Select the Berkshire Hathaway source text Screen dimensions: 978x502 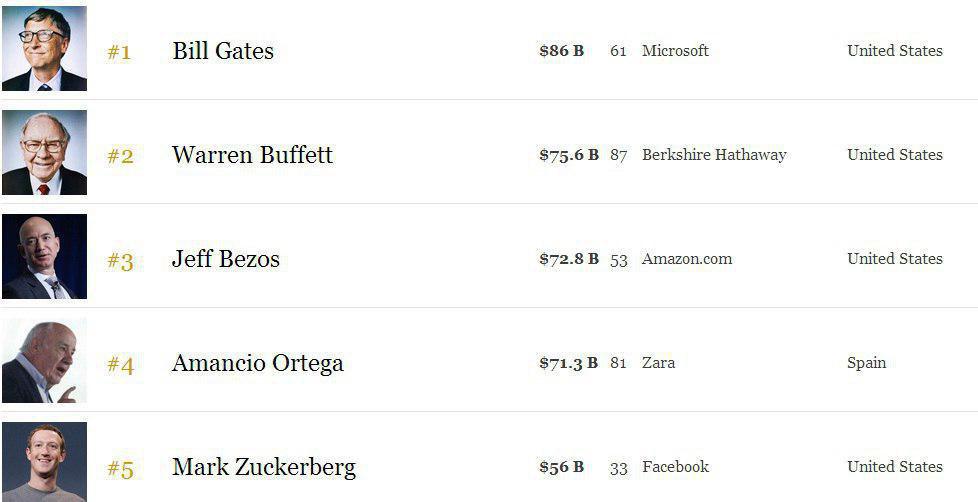tap(714, 155)
